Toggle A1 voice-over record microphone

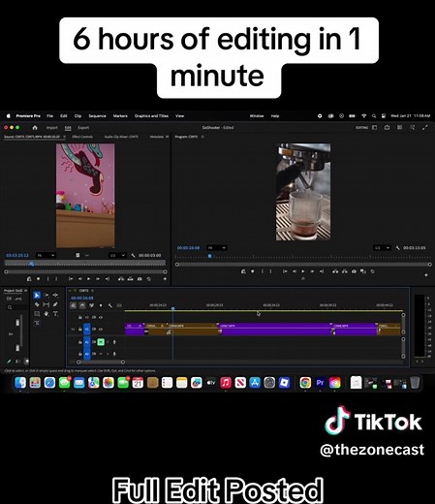[114, 342]
